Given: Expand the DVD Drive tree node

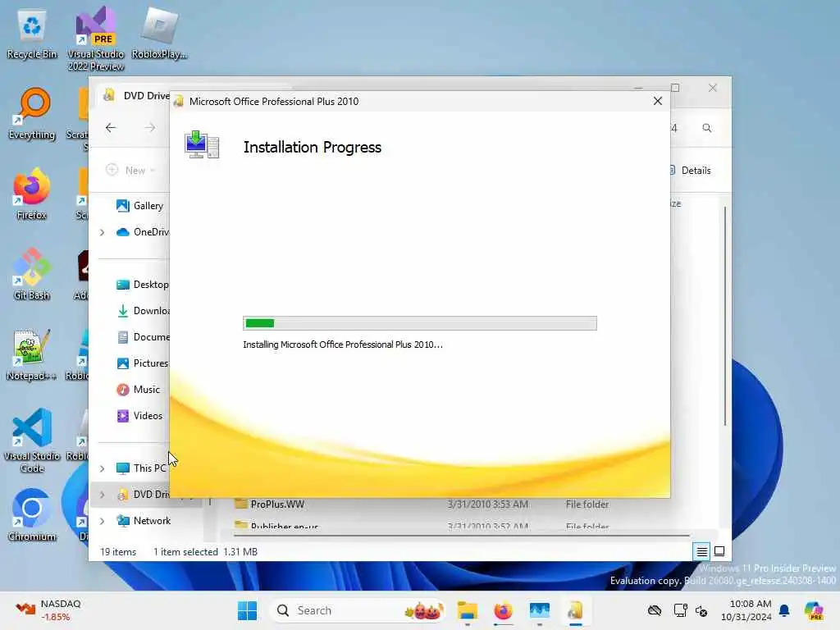Looking at the screenshot, I should point(103,495).
